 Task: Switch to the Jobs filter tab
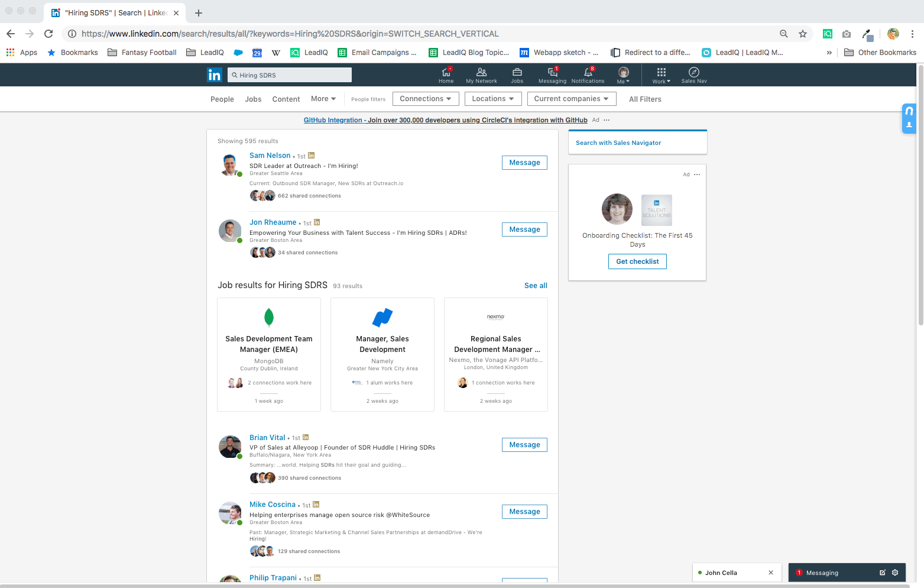(x=253, y=99)
